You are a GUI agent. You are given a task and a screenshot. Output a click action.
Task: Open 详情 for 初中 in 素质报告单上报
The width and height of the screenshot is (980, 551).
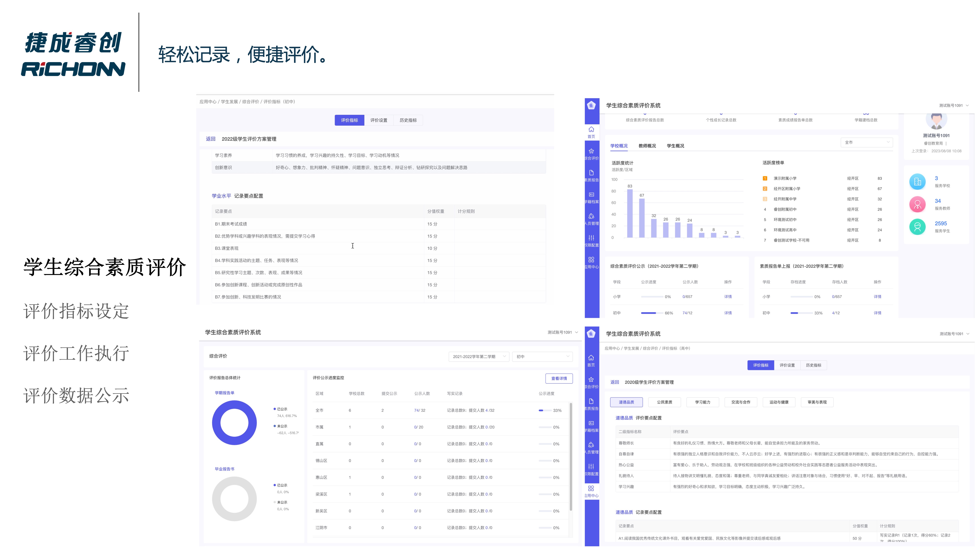click(877, 313)
